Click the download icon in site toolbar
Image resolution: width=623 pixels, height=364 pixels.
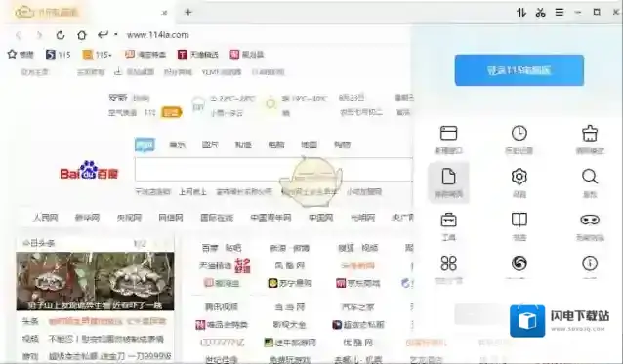click(x=118, y=72)
